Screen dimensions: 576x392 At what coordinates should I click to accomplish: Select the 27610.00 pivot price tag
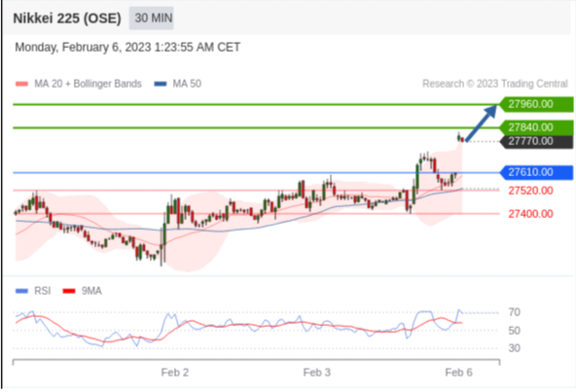tap(536, 172)
